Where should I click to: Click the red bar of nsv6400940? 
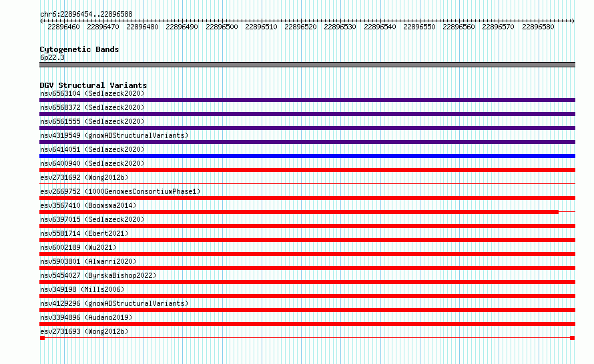[307, 170]
